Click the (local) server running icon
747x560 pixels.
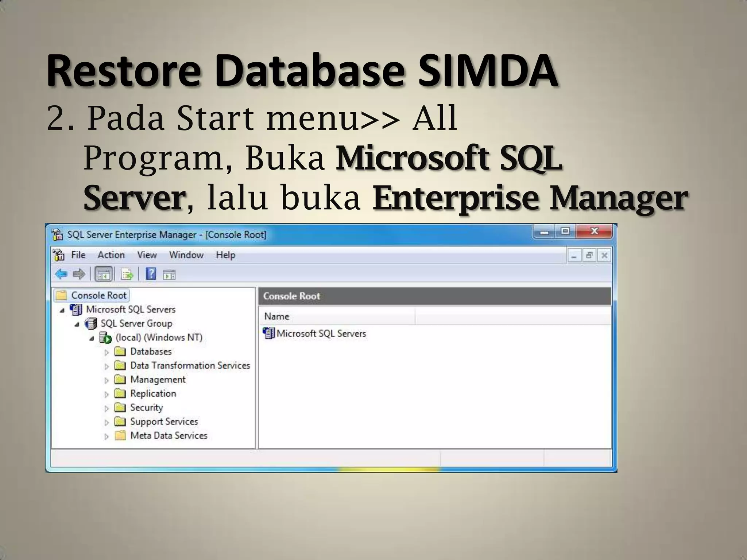pos(105,338)
